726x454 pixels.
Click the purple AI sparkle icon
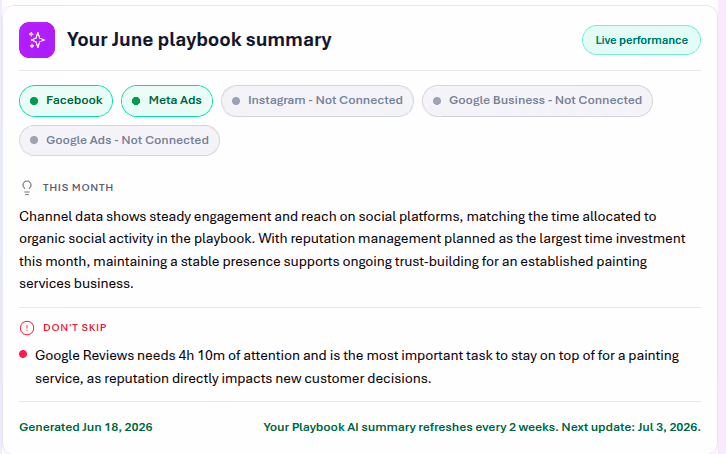(37, 40)
